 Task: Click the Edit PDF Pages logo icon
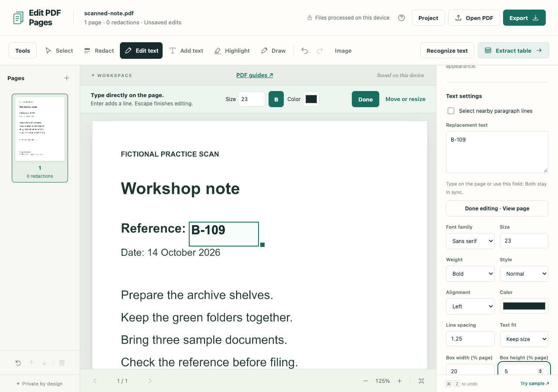tap(18, 18)
